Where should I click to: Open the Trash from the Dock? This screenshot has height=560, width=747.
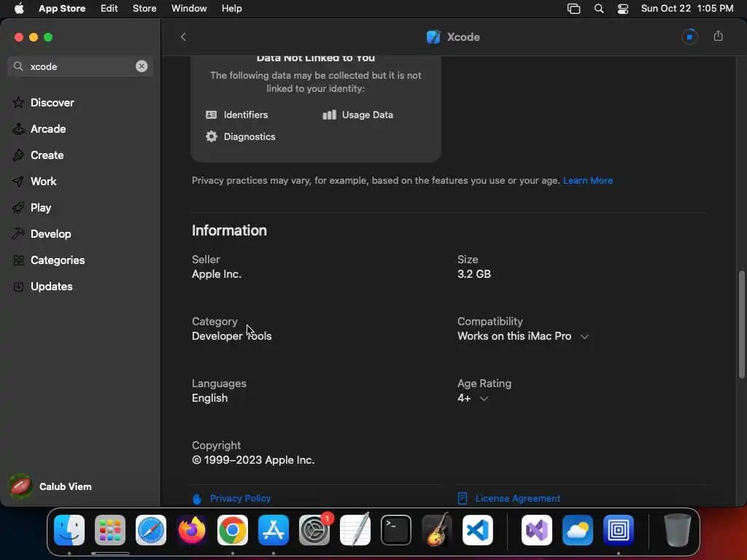point(678,530)
